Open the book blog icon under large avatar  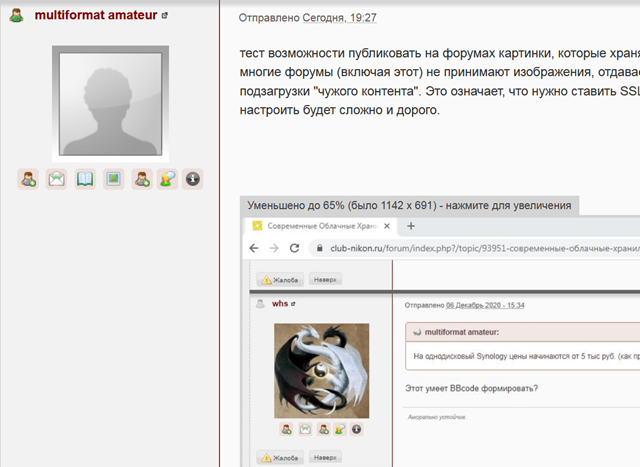click(x=85, y=179)
